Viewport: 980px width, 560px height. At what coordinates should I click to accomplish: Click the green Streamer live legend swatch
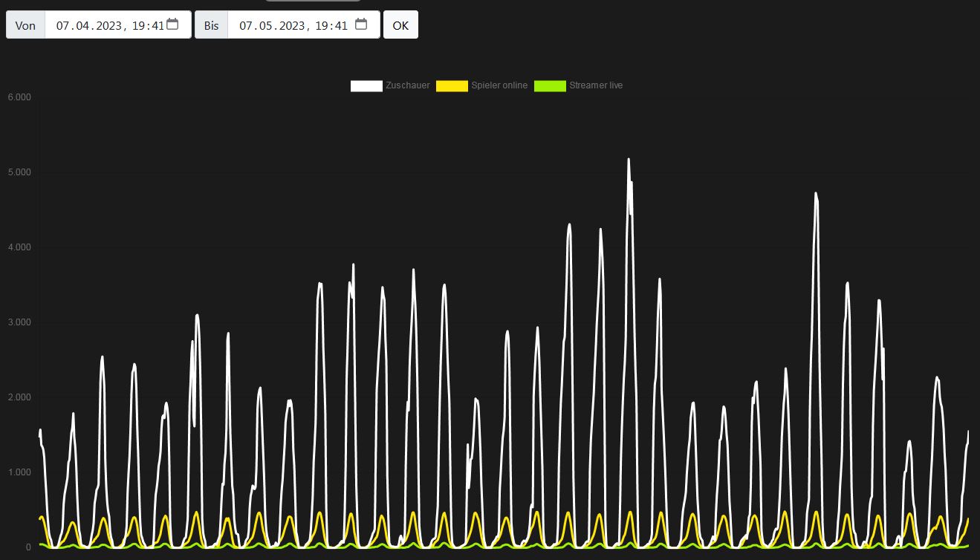point(550,85)
